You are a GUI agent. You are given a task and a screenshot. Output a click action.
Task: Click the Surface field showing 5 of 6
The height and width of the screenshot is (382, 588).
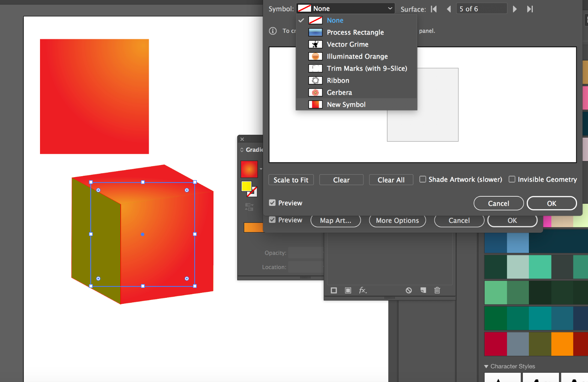tap(482, 9)
